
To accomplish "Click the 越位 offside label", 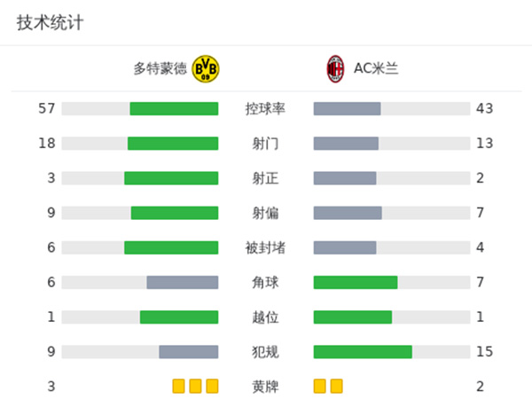I will pyautogui.click(x=266, y=317).
